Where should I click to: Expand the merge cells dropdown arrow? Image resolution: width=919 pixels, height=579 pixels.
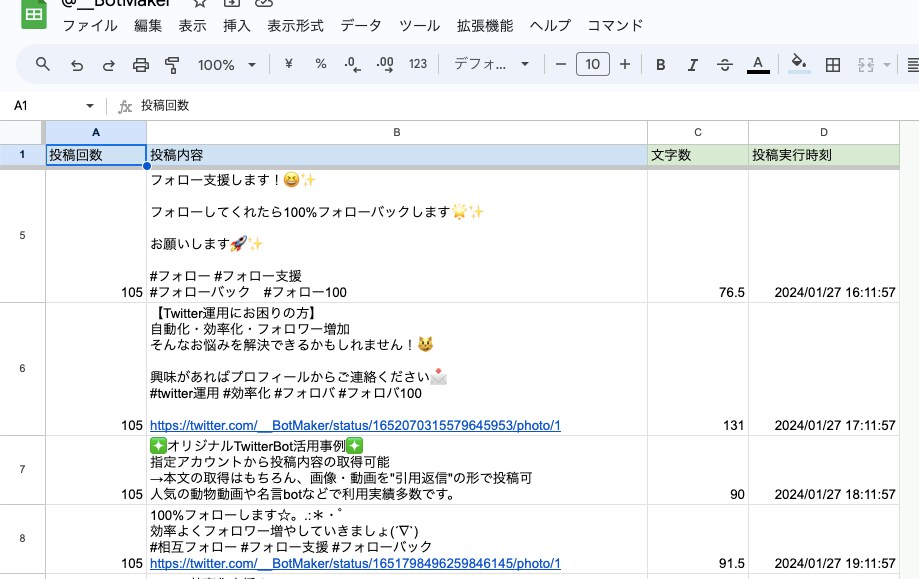tap(887, 64)
